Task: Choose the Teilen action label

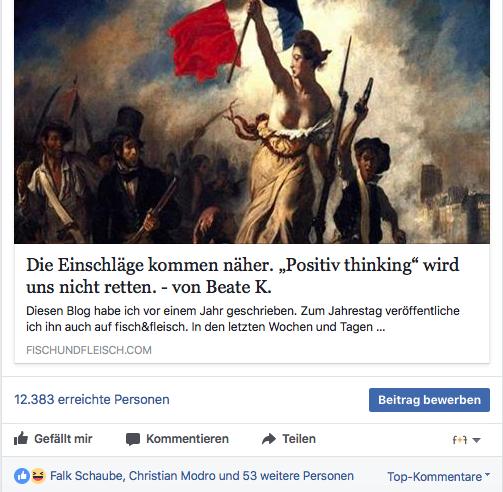Action: tap(299, 439)
